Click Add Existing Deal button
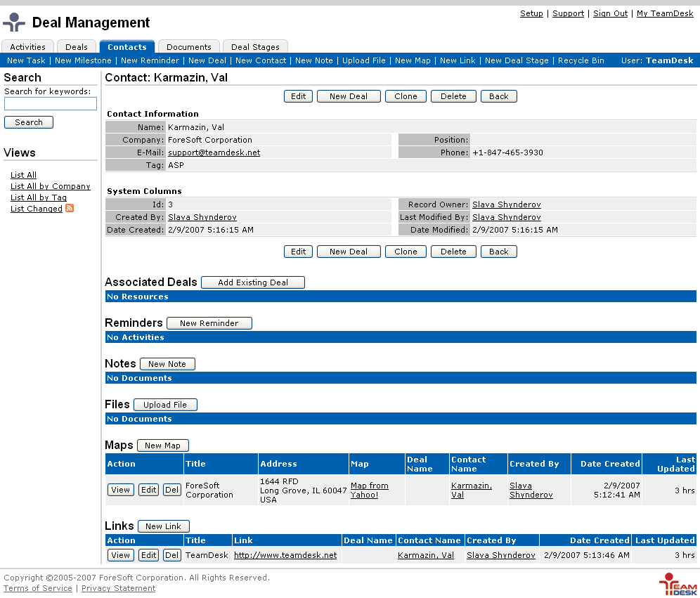Screen dimensions: 700x598 (253, 282)
